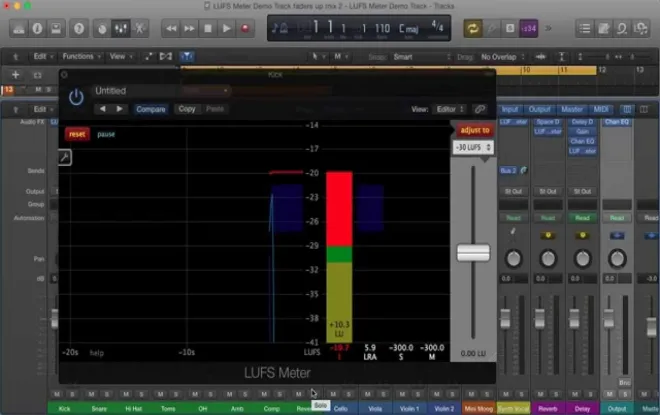
Task: Expand the View Editor dropdown in the plugin header
Action: (450, 109)
